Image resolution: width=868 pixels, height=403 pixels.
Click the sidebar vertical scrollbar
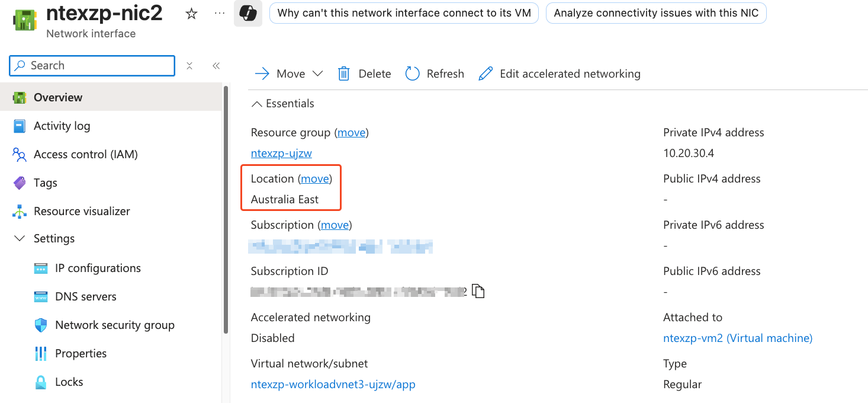pos(226,210)
